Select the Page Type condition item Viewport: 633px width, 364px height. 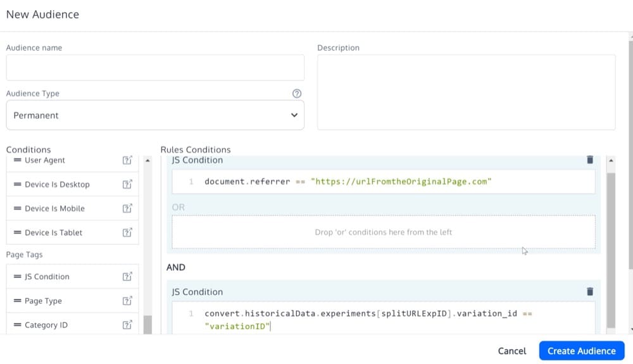point(72,301)
